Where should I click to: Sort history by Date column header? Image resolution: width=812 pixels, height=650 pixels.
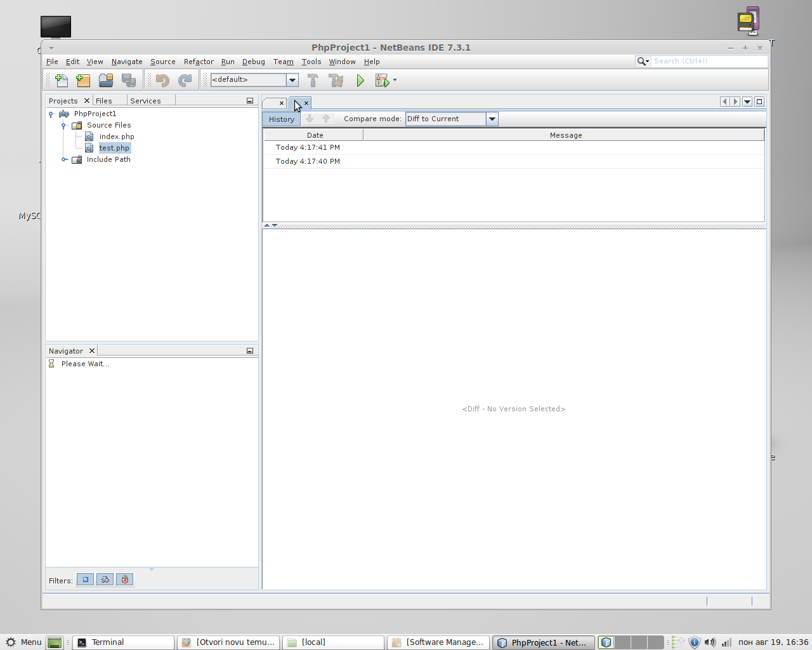click(314, 135)
